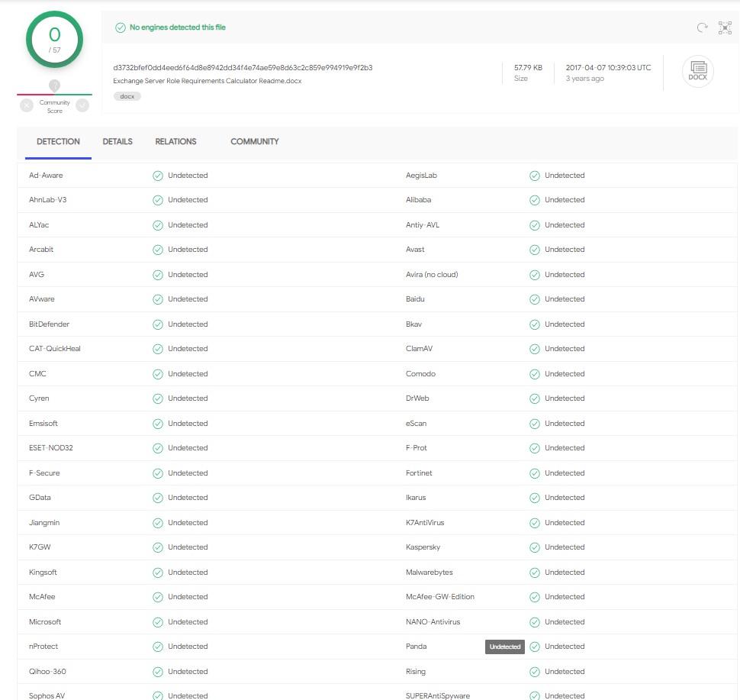Click the Antiy-AVL engine name
The width and height of the screenshot is (740, 700).
[x=423, y=225]
